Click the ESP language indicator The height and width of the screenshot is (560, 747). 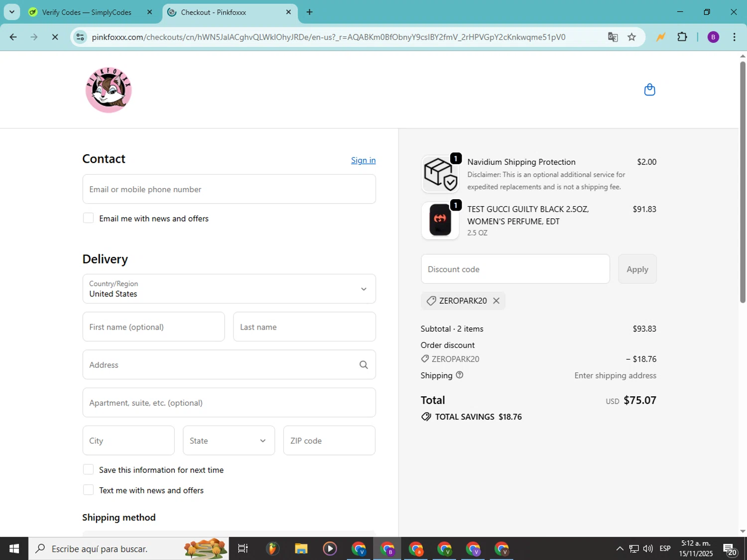pos(665,549)
